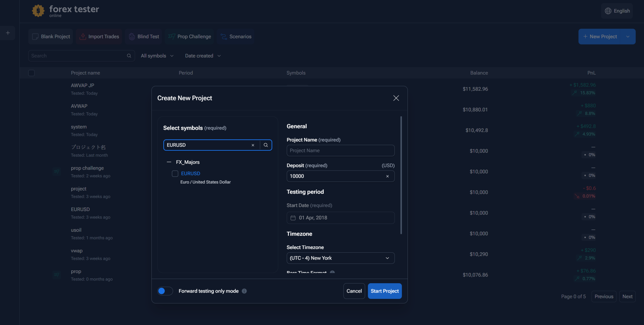Image resolution: width=644 pixels, height=325 pixels.
Task: Toggle Forward testing only mode switch
Action: pyautogui.click(x=165, y=291)
